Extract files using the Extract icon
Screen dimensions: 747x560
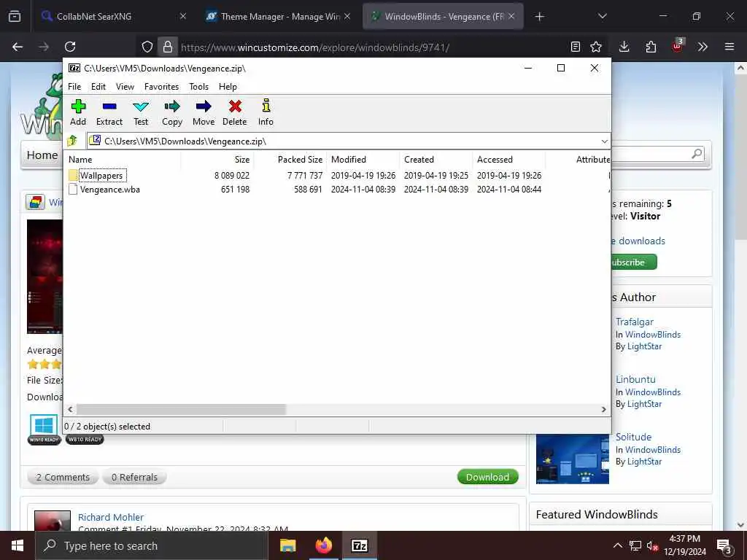click(x=109, y=112)
